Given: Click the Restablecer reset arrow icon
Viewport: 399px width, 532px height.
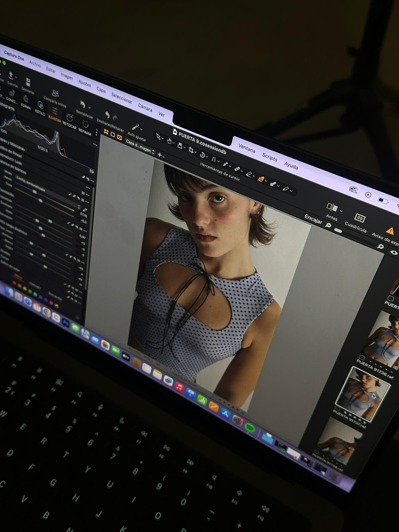Looking at the screenshot, I should click(82, 105).
